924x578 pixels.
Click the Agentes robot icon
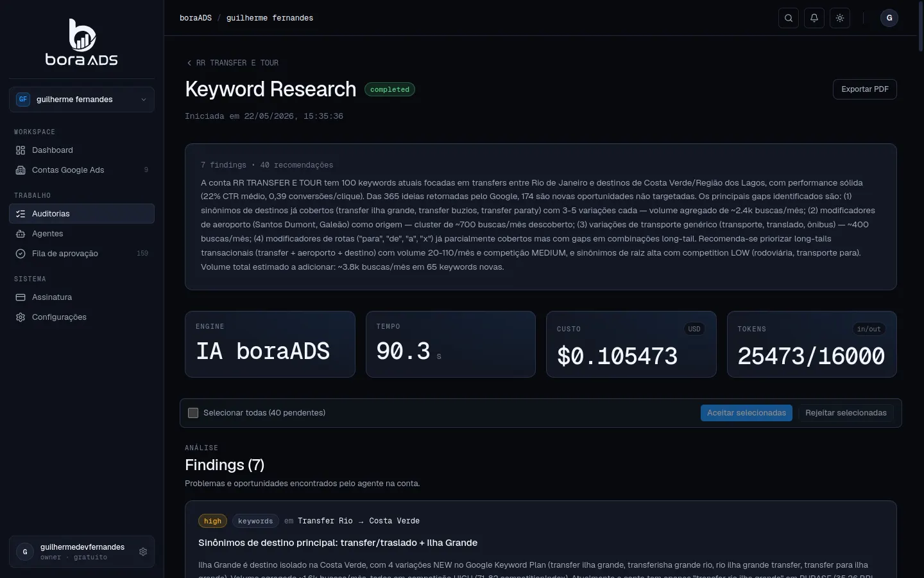point(21,234)
